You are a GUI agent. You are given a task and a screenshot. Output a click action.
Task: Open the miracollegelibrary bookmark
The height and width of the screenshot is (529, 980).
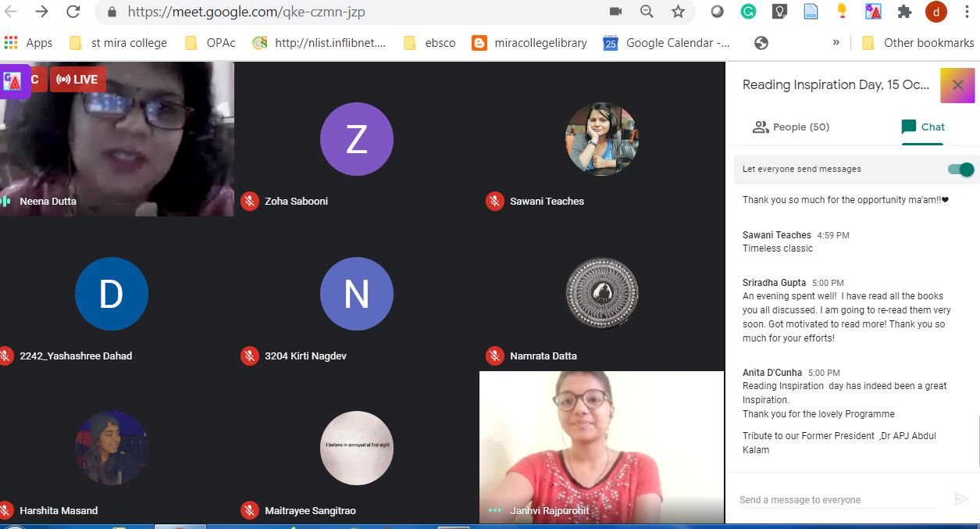coord(530,43)
